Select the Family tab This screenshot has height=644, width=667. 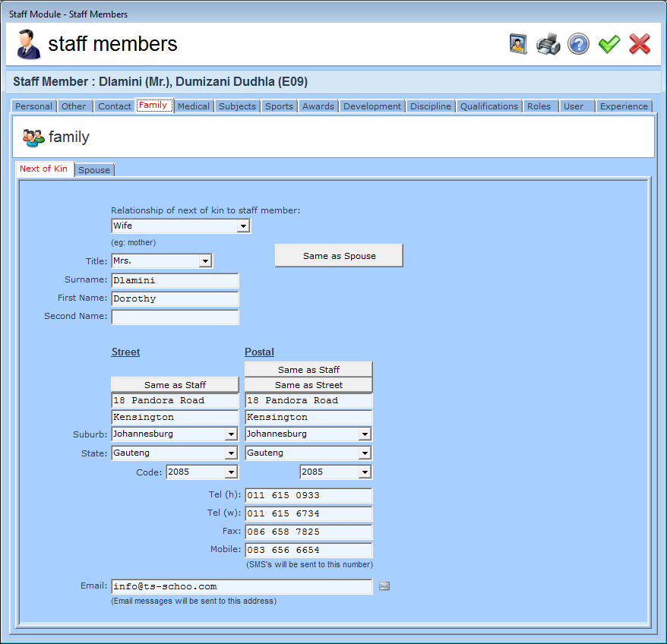point(154,105)
